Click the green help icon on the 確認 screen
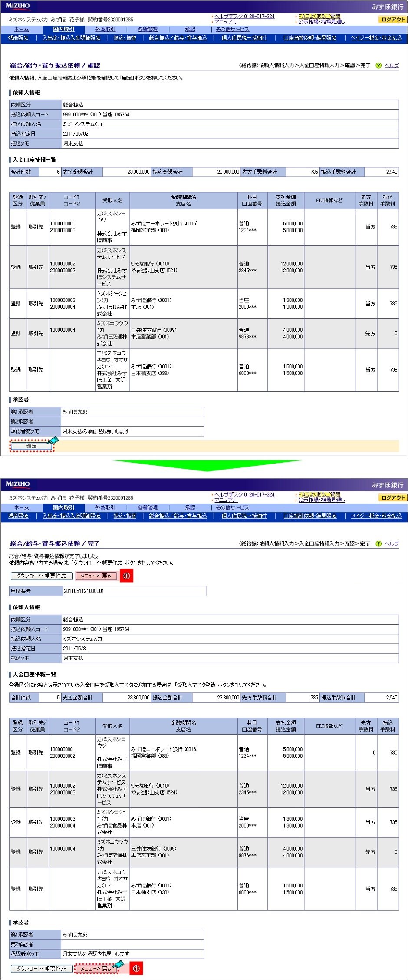Image resolution: width=408 pixels, height=980 pixels. [378, 66]
